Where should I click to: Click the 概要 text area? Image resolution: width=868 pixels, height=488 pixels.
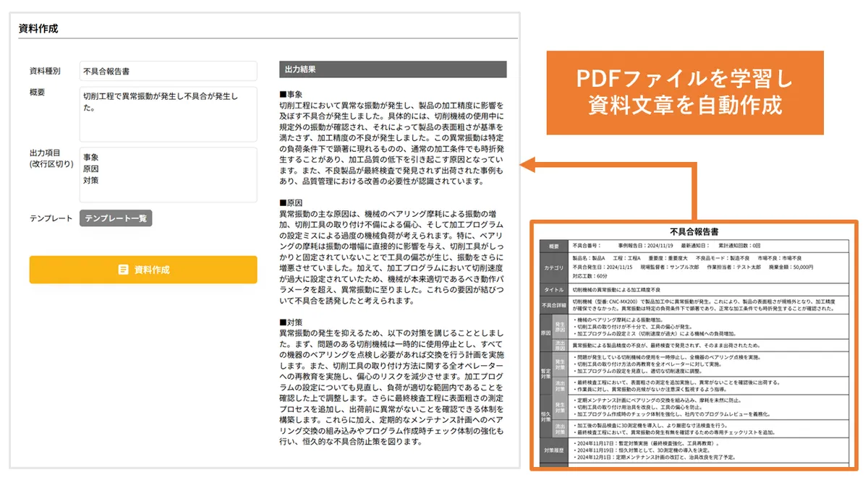(168, 114)
